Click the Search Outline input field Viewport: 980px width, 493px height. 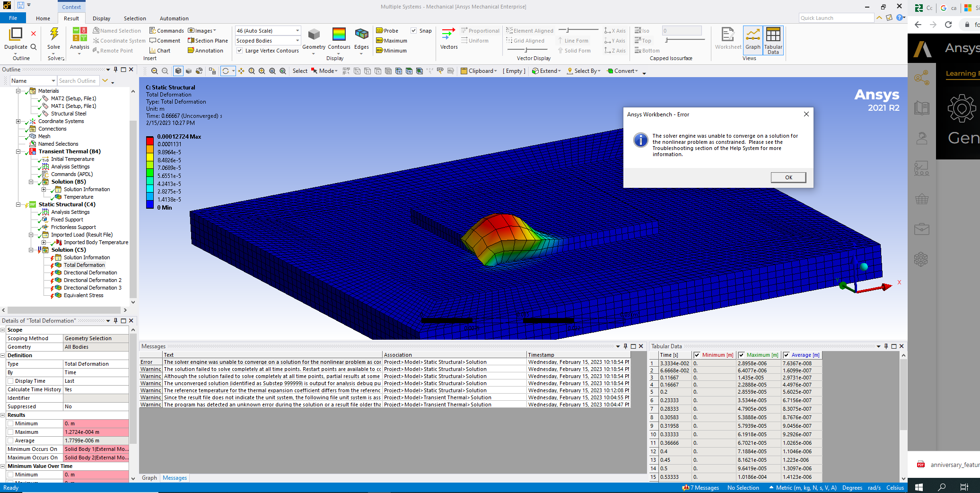click(79, 81)
